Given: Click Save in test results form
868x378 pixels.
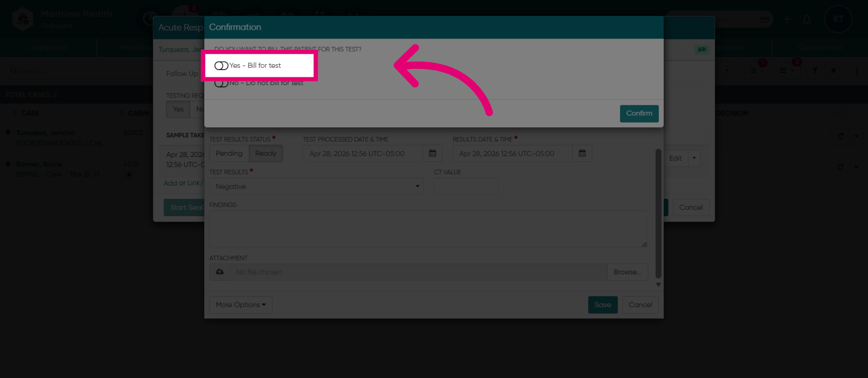Looking at the screenshot, I should tap(603, 305).
